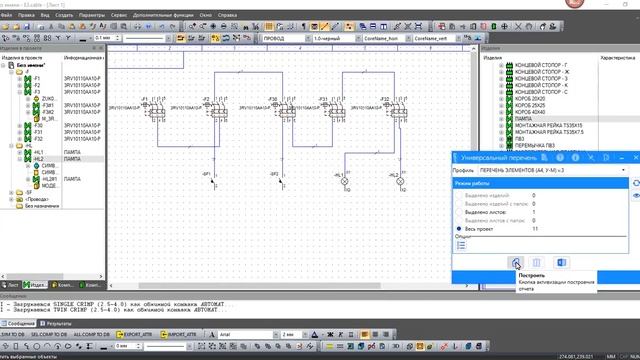
Task: Collapse the -HL folder in project tree
Action: pos(11,146)
